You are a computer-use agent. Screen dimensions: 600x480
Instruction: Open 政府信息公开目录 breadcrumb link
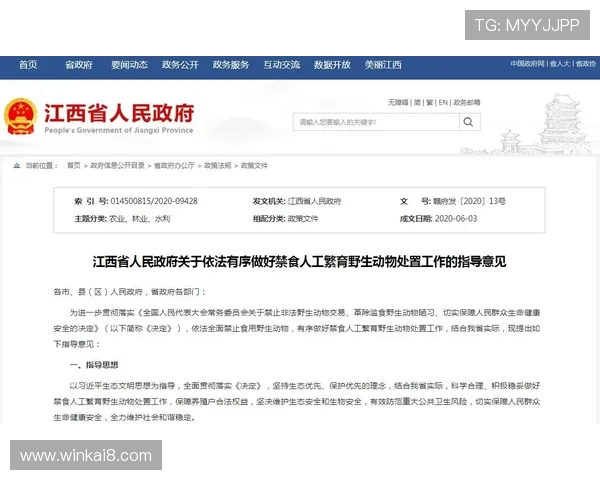(117, 165)
